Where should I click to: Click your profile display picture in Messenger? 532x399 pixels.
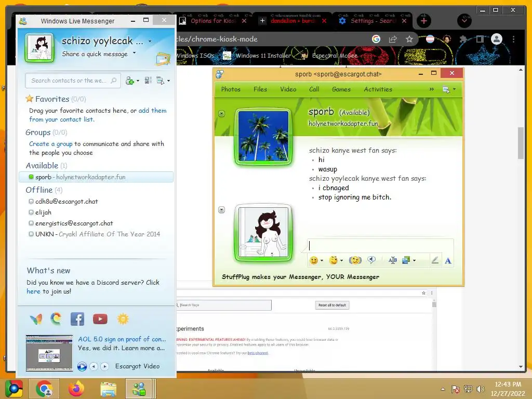pos(39,48)
